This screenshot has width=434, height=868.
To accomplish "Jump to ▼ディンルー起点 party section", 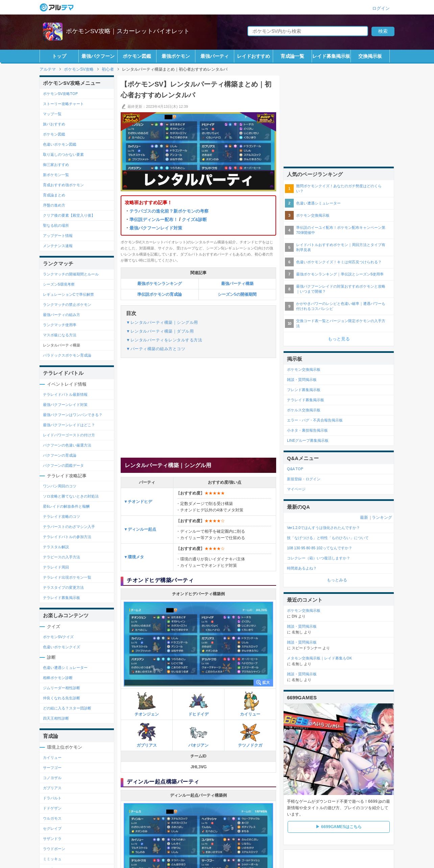I will (140, 529).
